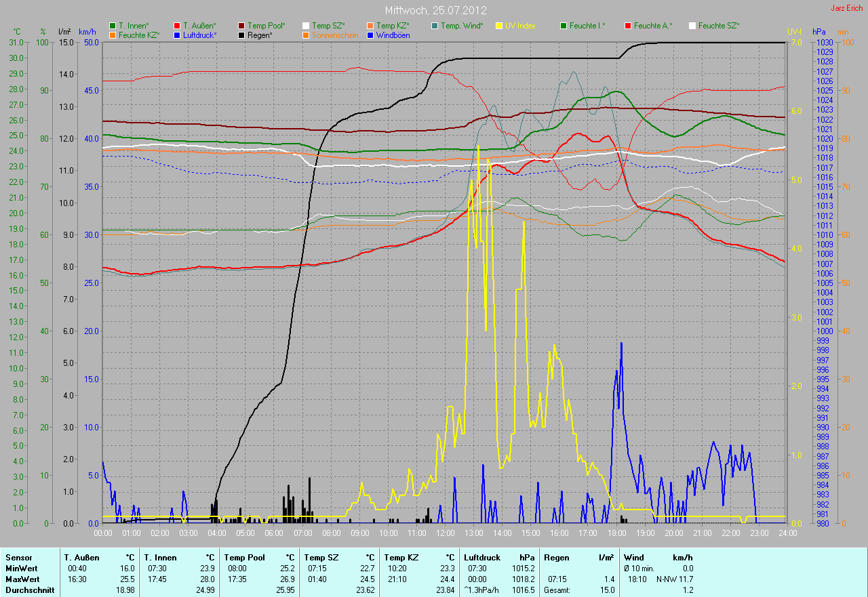
Task: Click the T. Innen maximum value 28.0
Action: (x=208, y=579)
